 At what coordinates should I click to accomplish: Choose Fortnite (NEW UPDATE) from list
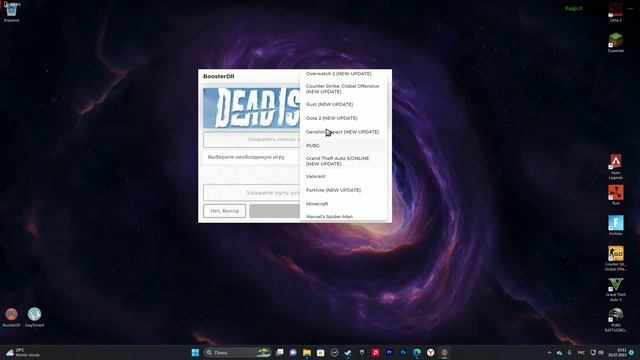[343, 190]
